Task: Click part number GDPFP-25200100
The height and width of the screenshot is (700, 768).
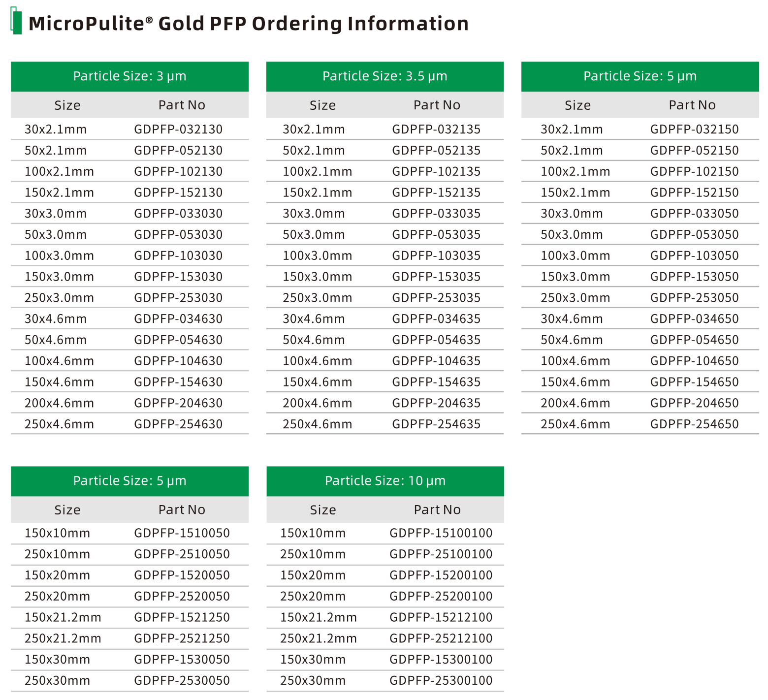Action: point(441,597)
